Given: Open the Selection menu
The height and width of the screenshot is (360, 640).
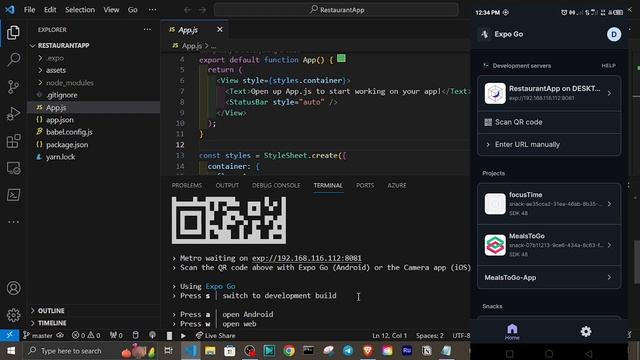Looking at the screenshot, I should (x=80, y=10).
